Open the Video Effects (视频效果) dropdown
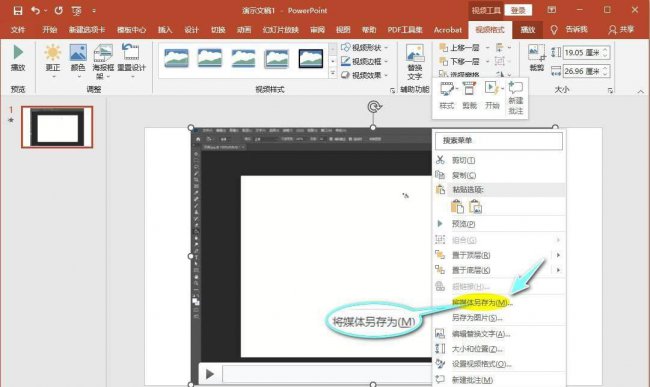The width and height of the screenshot is (650, 387). (x=365, y=75)
